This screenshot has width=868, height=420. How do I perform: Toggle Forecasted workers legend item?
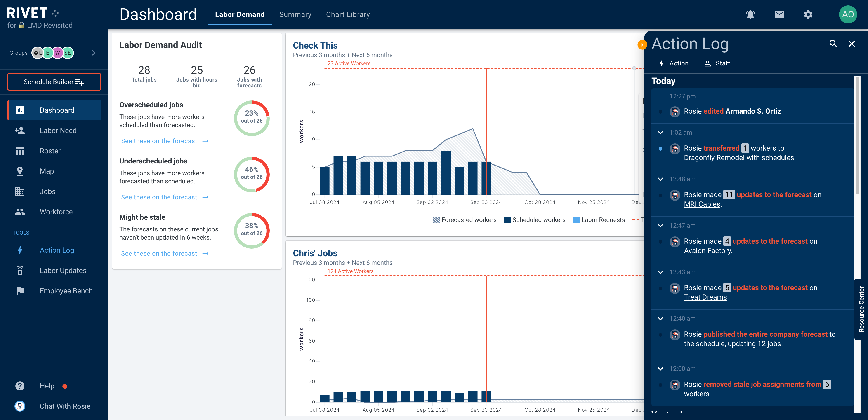tap(464, 220)
